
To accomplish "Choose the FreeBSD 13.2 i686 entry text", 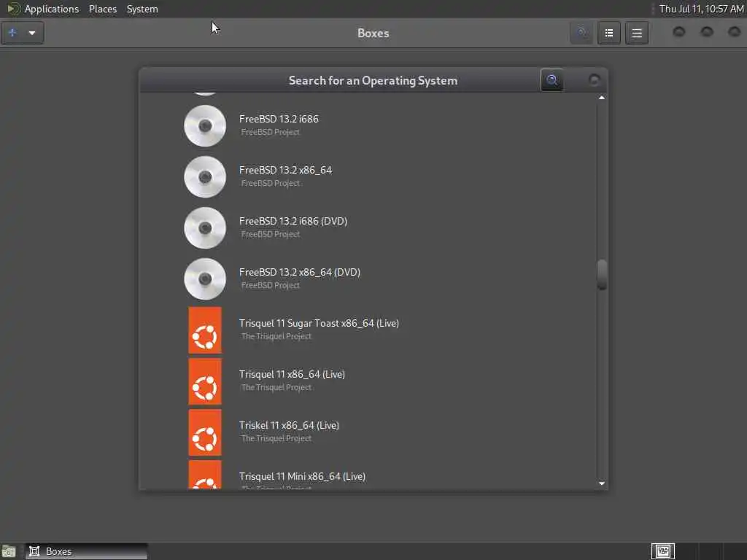I will click(x=279, y=119).
